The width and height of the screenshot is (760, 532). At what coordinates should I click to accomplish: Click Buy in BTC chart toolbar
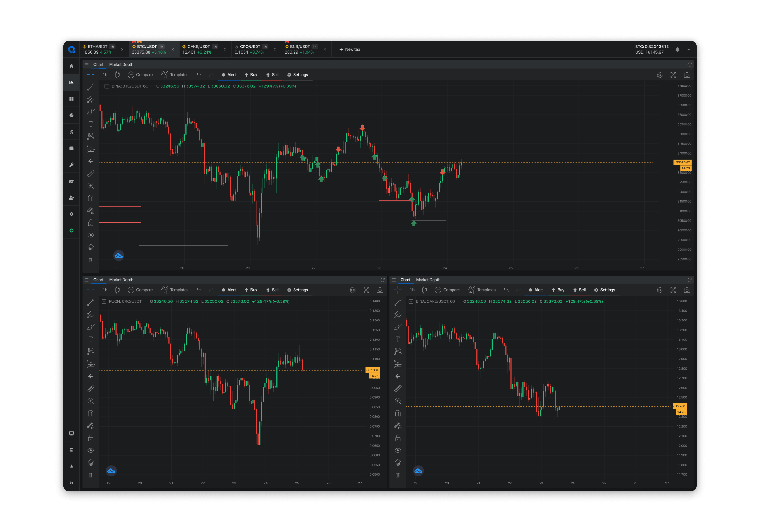[x=251, y=75]
